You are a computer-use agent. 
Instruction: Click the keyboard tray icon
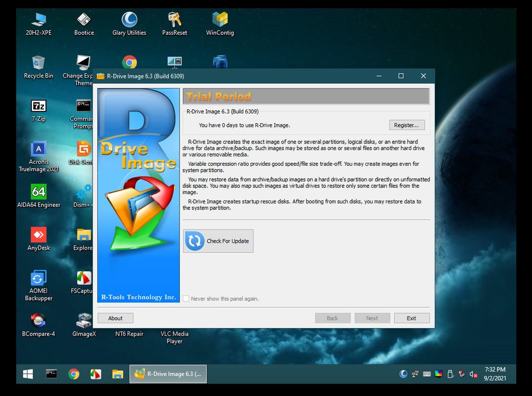click(427, 374)
